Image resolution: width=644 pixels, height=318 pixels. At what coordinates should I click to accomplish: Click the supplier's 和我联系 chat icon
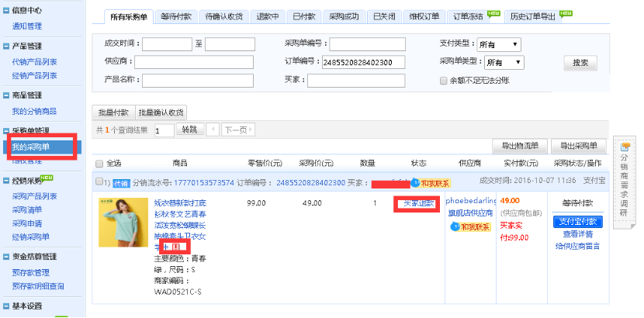pos(470,226)
